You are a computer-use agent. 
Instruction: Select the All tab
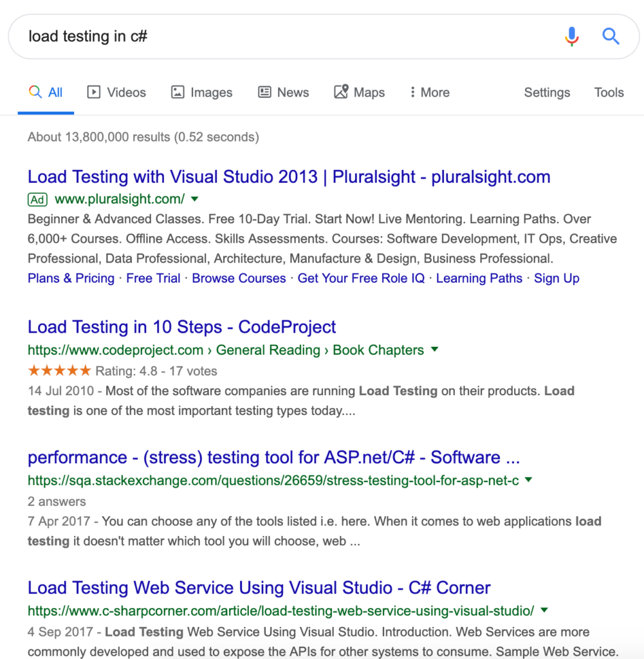pos(46,93)
